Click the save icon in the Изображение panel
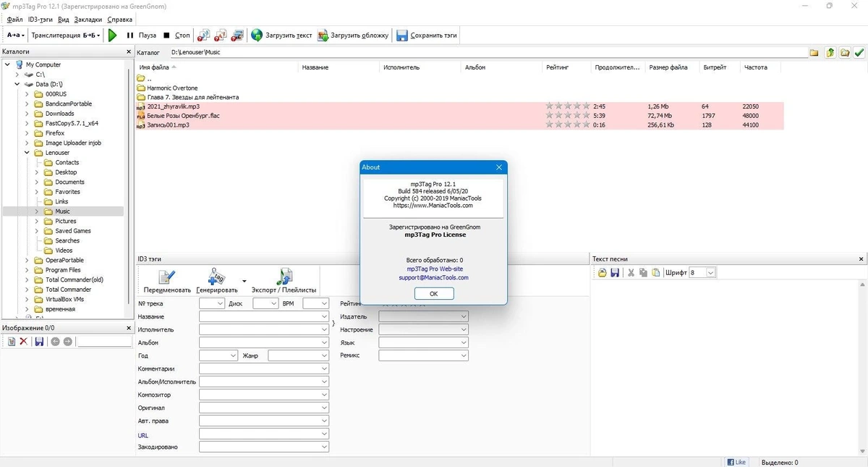 pyautogui.click(x=39, y=342)
